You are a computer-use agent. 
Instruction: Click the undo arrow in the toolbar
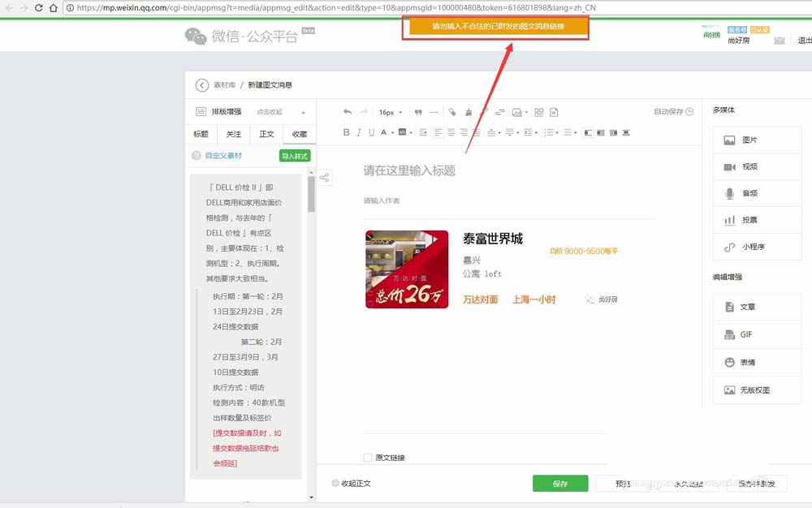(347, 111)
